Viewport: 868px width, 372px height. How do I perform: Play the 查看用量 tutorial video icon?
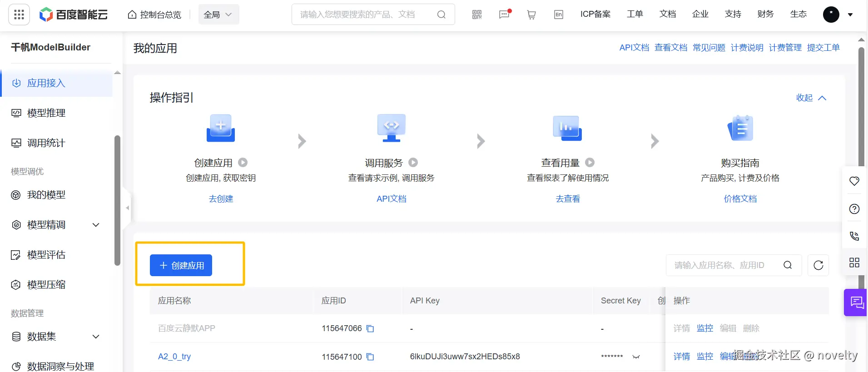590,162
